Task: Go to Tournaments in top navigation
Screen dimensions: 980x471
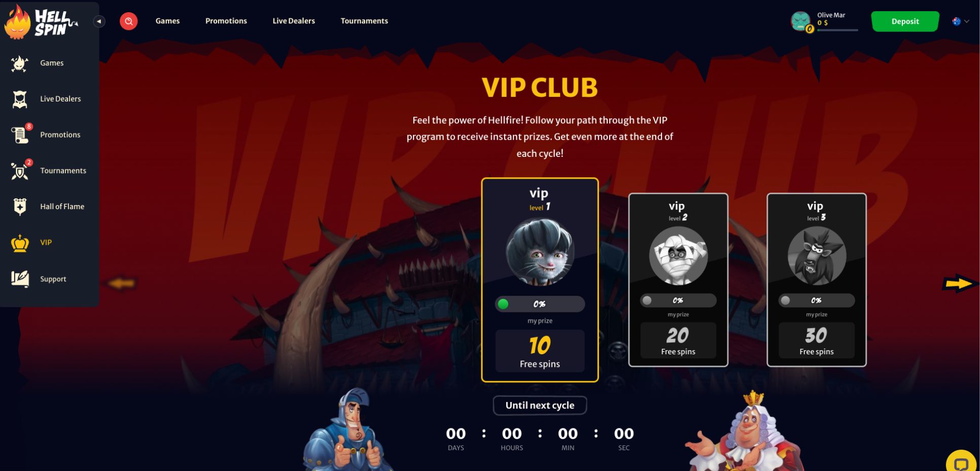Action: click(364, 21)
